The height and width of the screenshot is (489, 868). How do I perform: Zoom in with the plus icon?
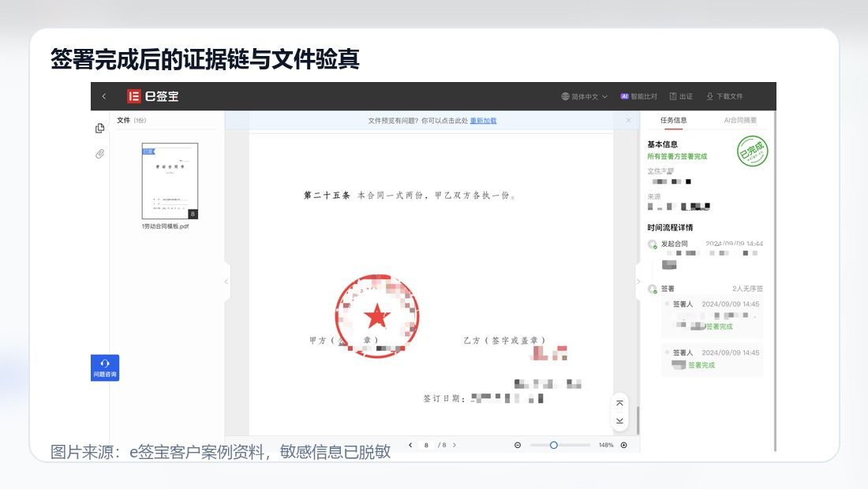tap(624, 445)
